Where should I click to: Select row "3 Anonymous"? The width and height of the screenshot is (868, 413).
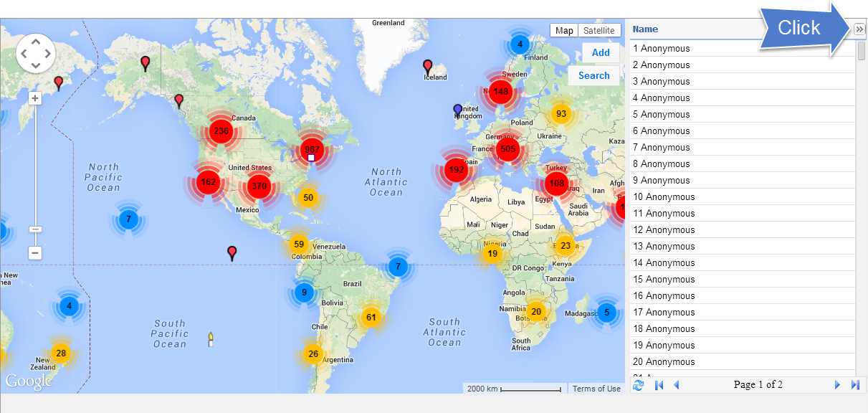(x=743, y=82)
